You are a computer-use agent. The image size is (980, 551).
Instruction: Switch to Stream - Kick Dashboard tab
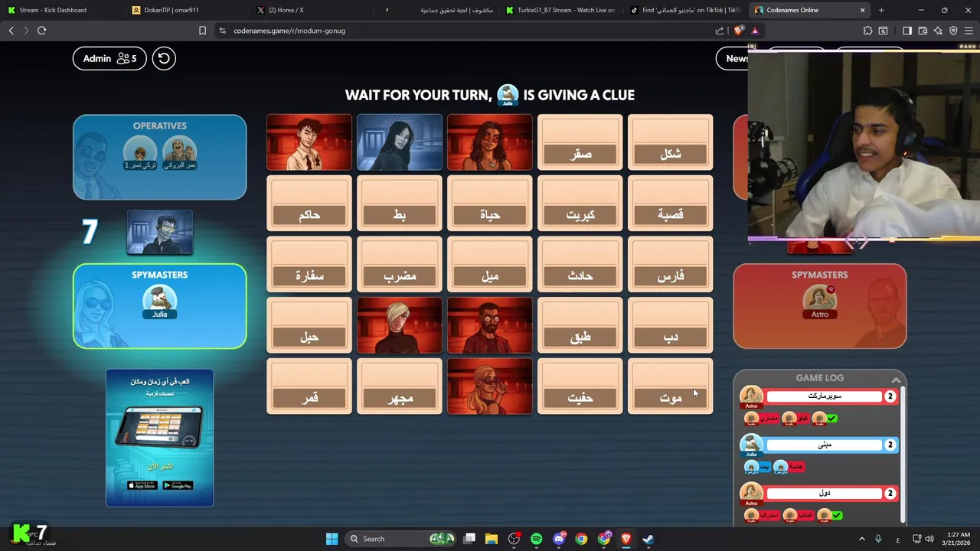(60, 10)
